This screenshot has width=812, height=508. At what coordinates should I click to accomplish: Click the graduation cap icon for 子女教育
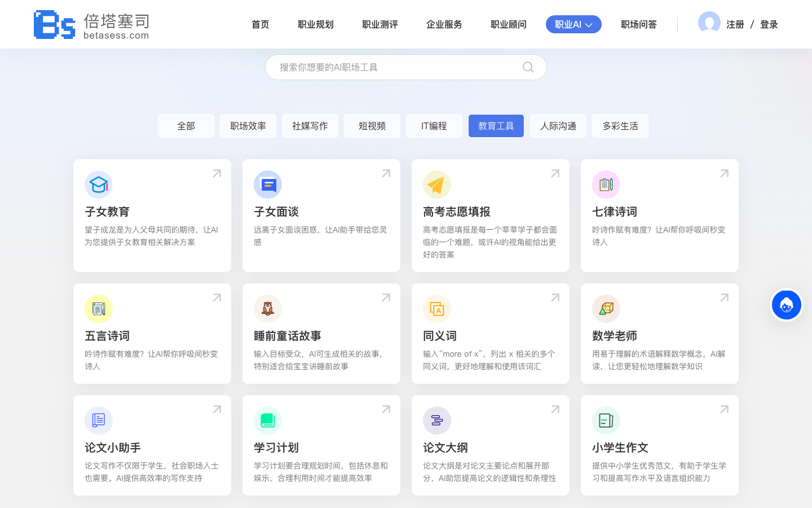99,185
